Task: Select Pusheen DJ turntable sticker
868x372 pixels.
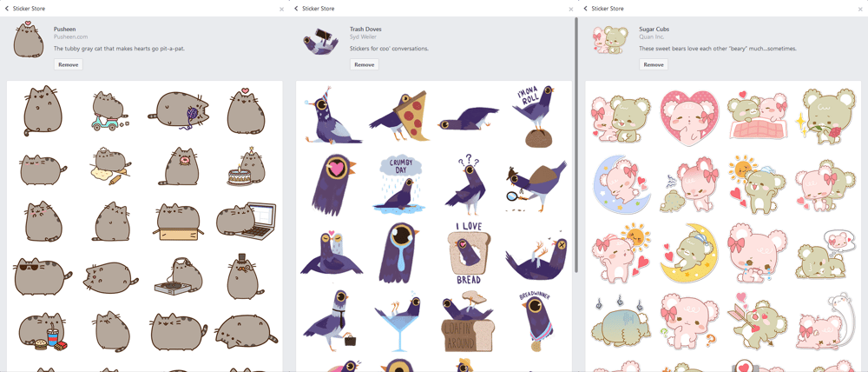Action: pos(179,276)
